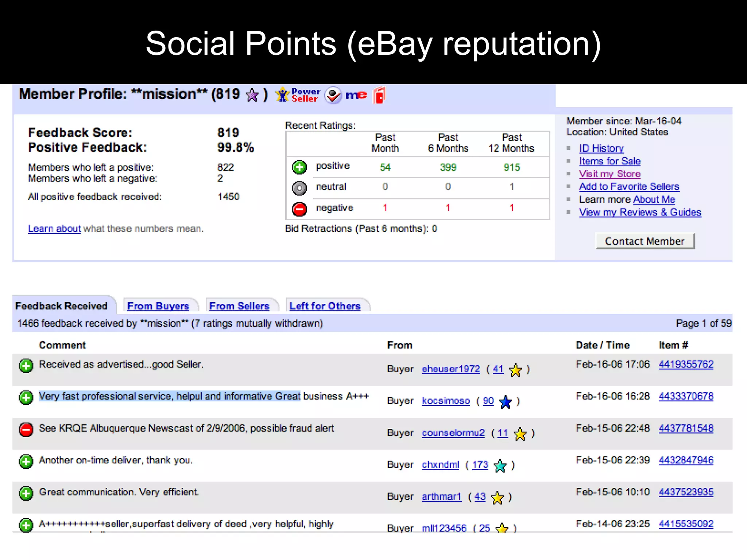Click red negative icon in Recent Ratings
Viewport: 747px width, 560px height.
[299, 209]
